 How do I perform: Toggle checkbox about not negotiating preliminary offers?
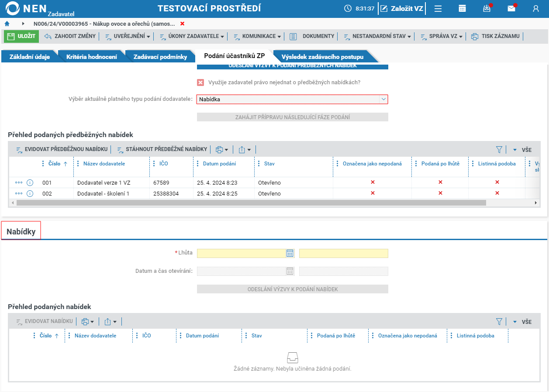tap(200, 83)
